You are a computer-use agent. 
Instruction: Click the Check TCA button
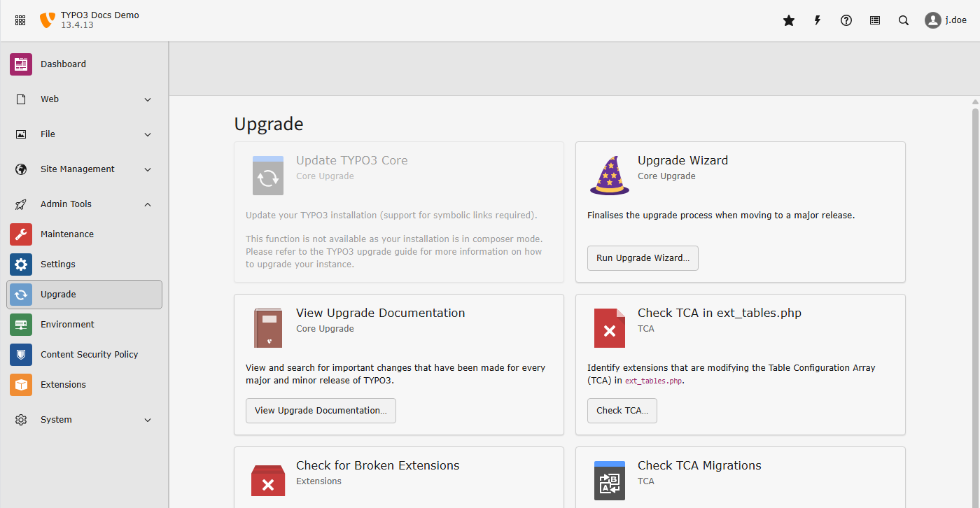point(622,411)
